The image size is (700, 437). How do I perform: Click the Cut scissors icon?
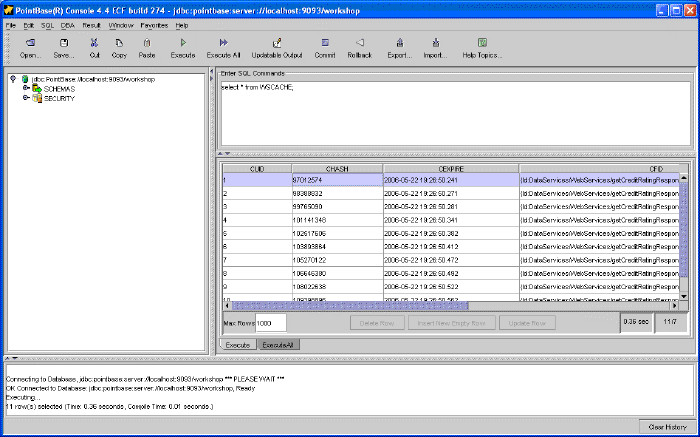94,43
